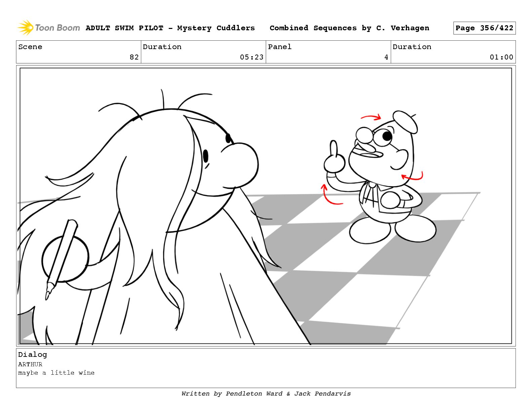Click the 'Scene' header label
Viewport: 532px width, 412px height.
click(x=30, y=47)
